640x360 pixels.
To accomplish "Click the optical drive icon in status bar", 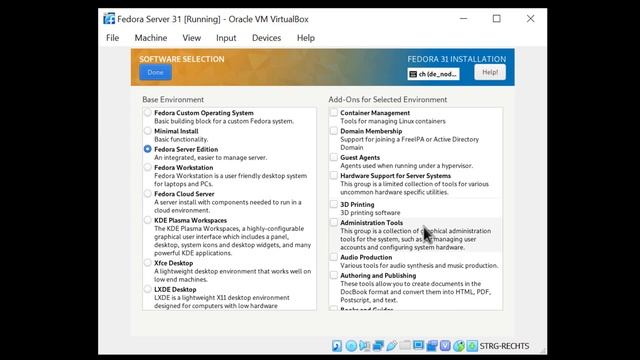I will pos(351,346).
